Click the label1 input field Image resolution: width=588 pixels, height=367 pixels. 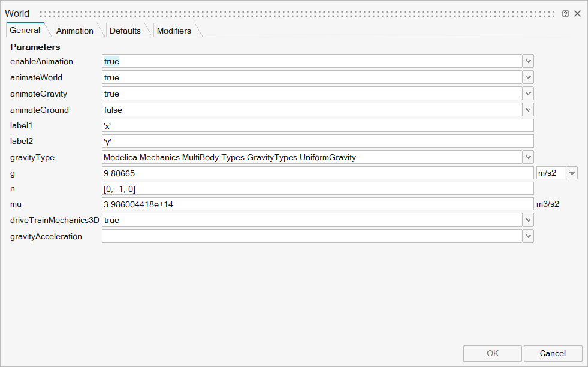(x=318, y=125)
